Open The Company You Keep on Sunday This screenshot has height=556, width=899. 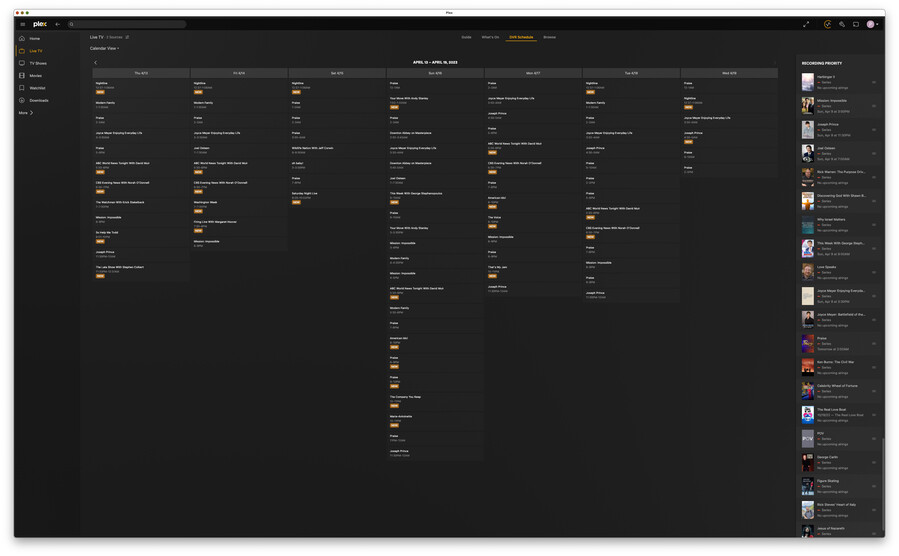435,401
